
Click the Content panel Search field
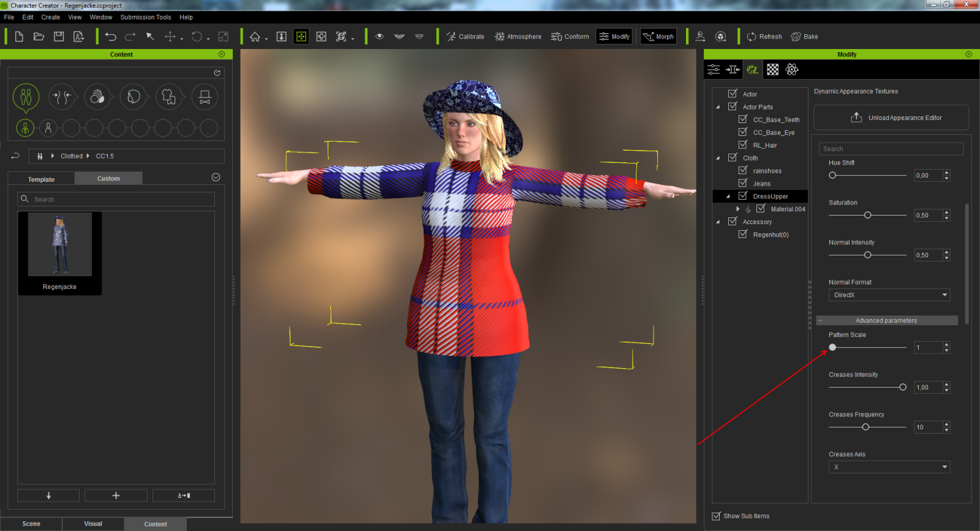pos(116,199)
